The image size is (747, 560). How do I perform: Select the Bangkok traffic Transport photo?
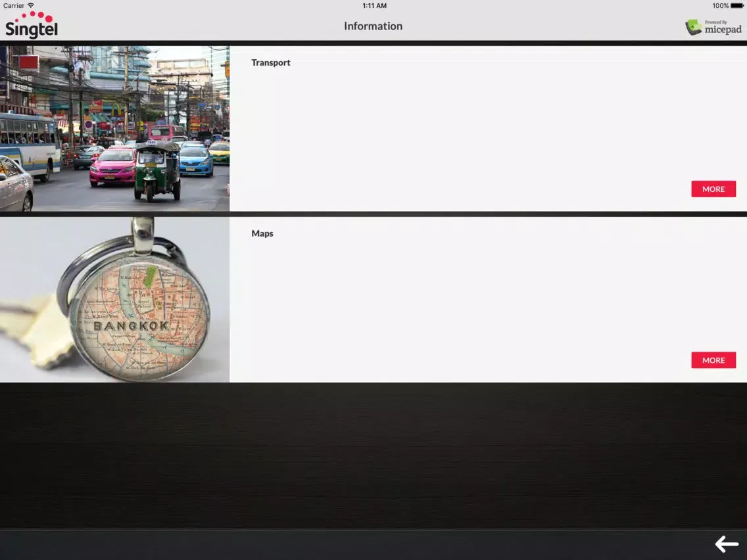click(115, 129)
